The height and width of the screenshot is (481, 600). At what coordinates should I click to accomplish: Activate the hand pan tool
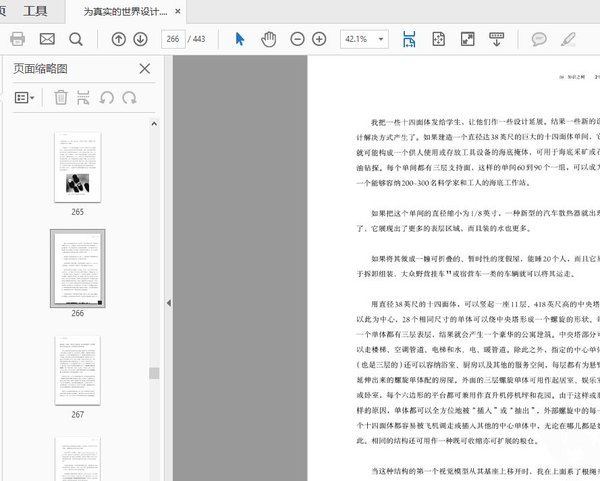point(268,39)
